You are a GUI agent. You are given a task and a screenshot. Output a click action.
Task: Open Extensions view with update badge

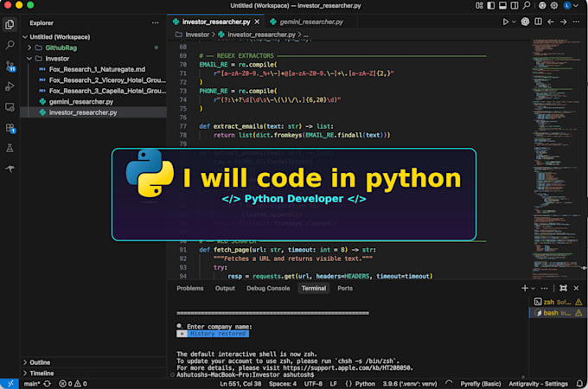(10, 128)
